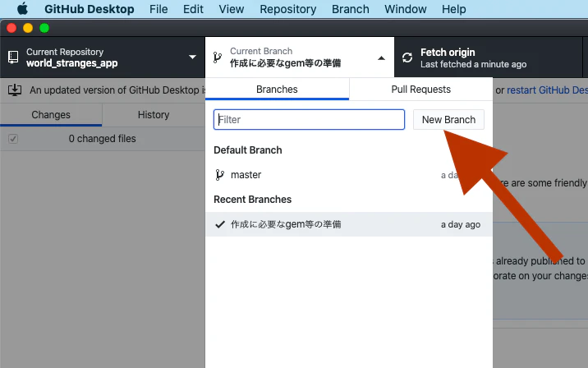Click 'a day ago' in recent branch row
The height and width of the screenshot is (368, 588).
[x=461, y=224]
